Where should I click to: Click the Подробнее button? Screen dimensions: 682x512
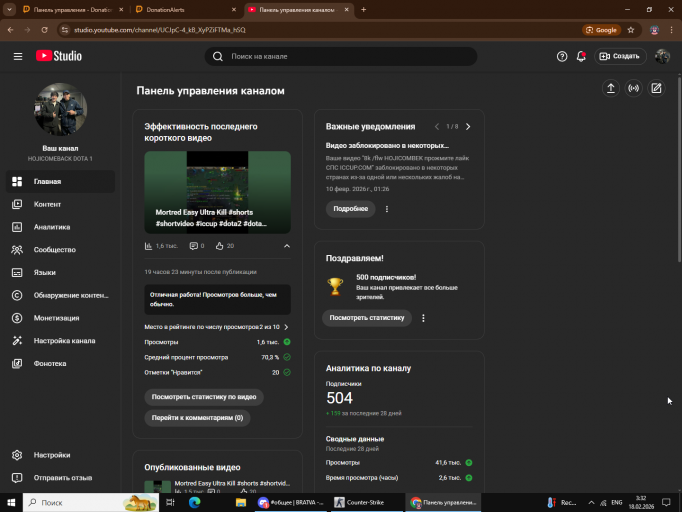click(350, 209)
